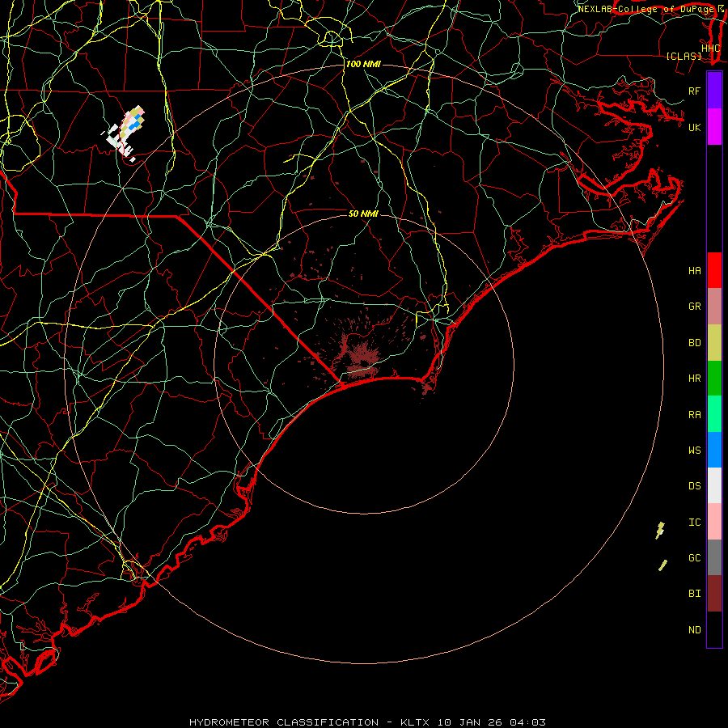728x728 pixels.
Task: Click the "DS" legend label
Action: click(694, 486)
